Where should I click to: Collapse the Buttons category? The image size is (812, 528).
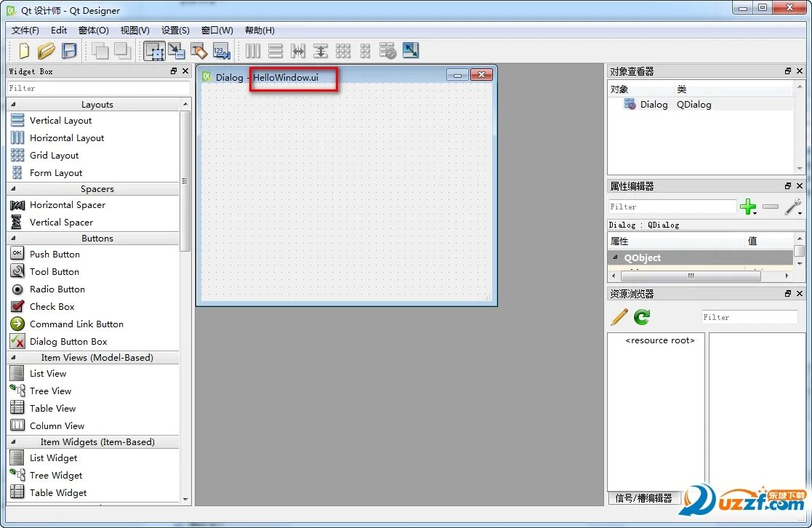(x=14, y=239)
